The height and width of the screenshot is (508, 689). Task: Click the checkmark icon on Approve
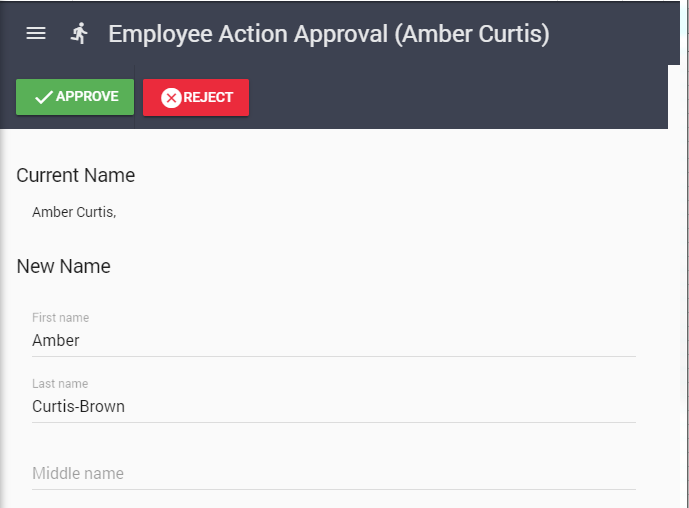(43, 97)
